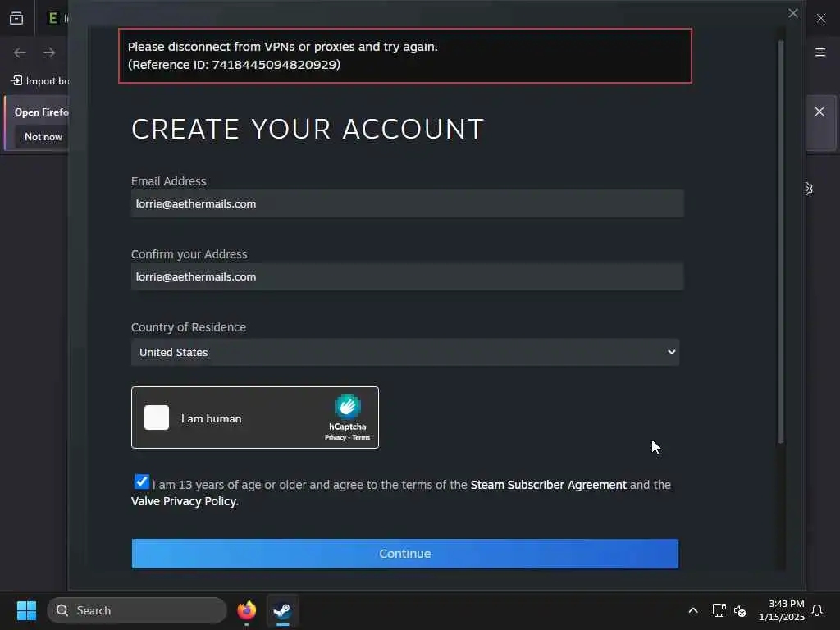Open the notifications bell icon
Screen dimensions: 840x630
[x=817, y=610]
